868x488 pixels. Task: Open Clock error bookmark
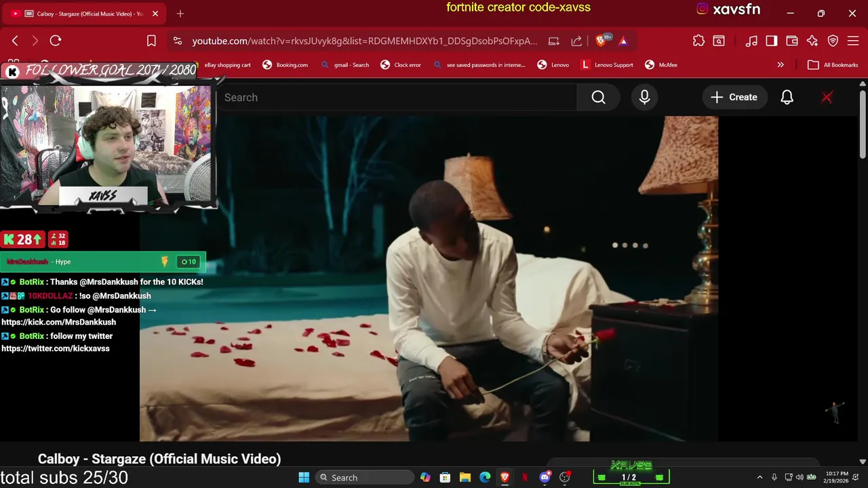coord(401,65)
